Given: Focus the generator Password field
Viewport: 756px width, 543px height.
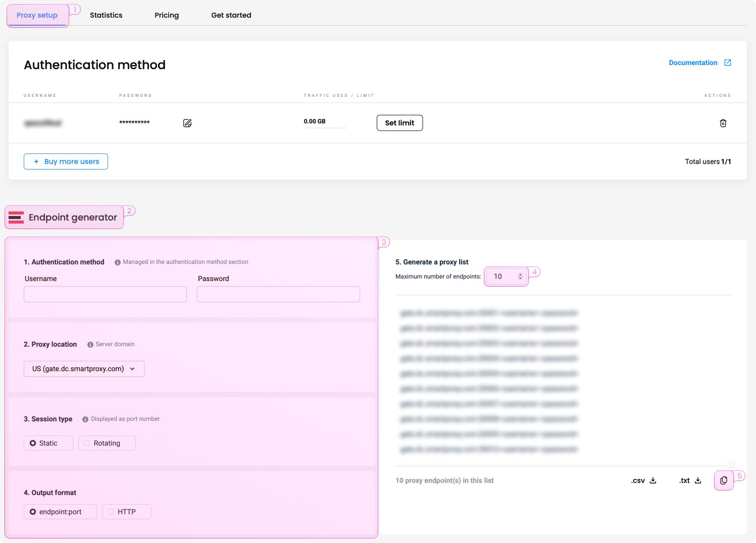Looking at the screenshot, I should point(278,294).
